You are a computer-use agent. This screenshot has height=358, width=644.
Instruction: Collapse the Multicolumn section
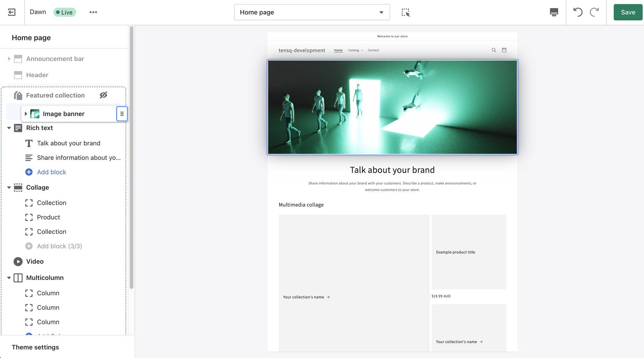(x=9, y=278)
